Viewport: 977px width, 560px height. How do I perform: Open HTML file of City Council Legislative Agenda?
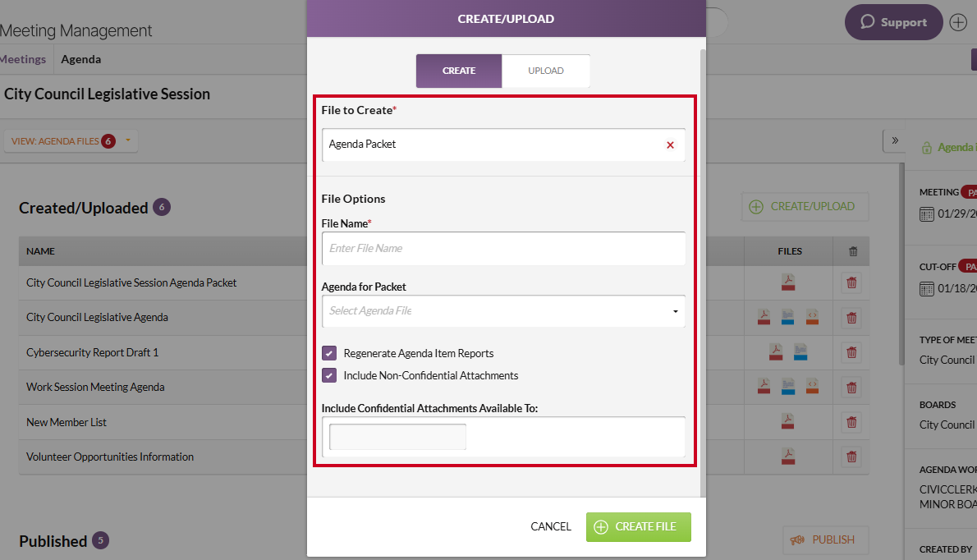coord(812,317)
